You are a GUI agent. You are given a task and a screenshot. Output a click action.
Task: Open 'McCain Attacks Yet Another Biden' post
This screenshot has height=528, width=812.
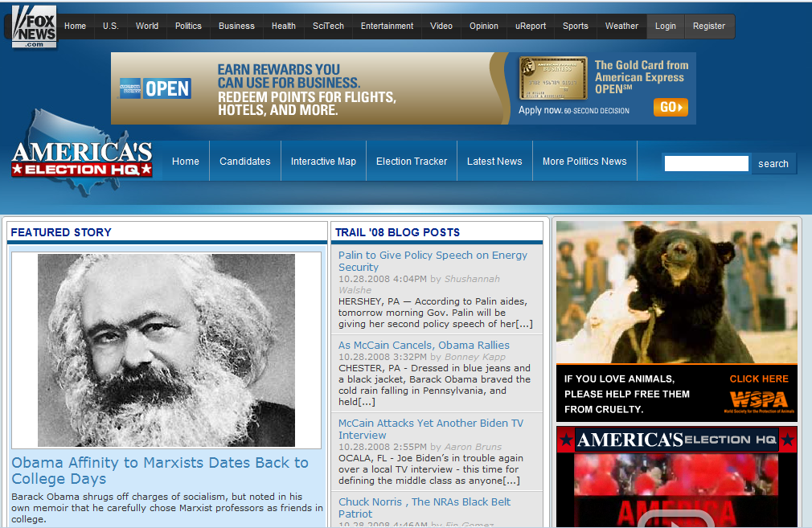431,429
